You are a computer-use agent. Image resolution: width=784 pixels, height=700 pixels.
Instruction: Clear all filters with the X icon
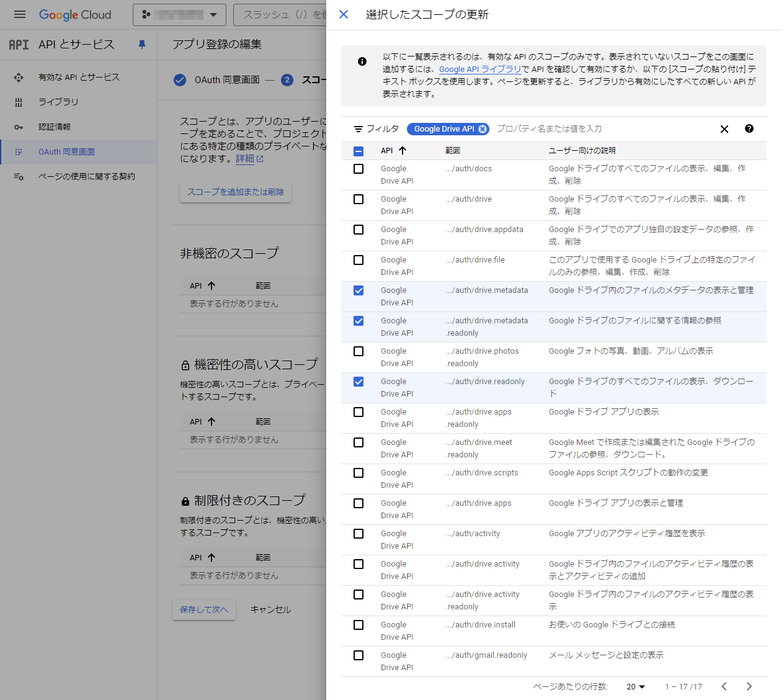724,129
